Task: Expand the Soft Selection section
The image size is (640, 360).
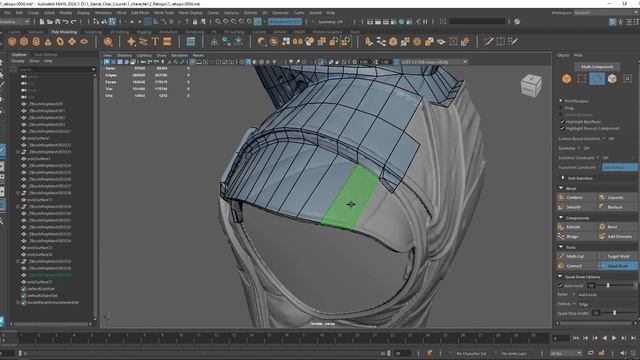Action: 562,178
